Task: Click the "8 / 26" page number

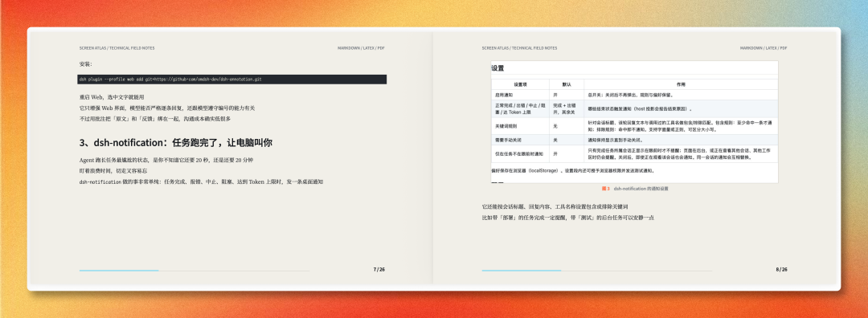Action: (782, 270)
